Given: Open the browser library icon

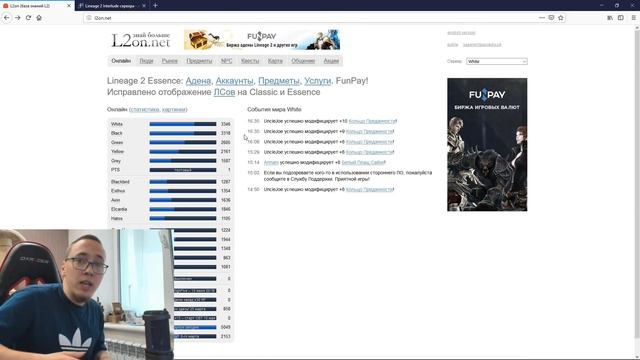Looking at the screenshot, I should 610,18.
